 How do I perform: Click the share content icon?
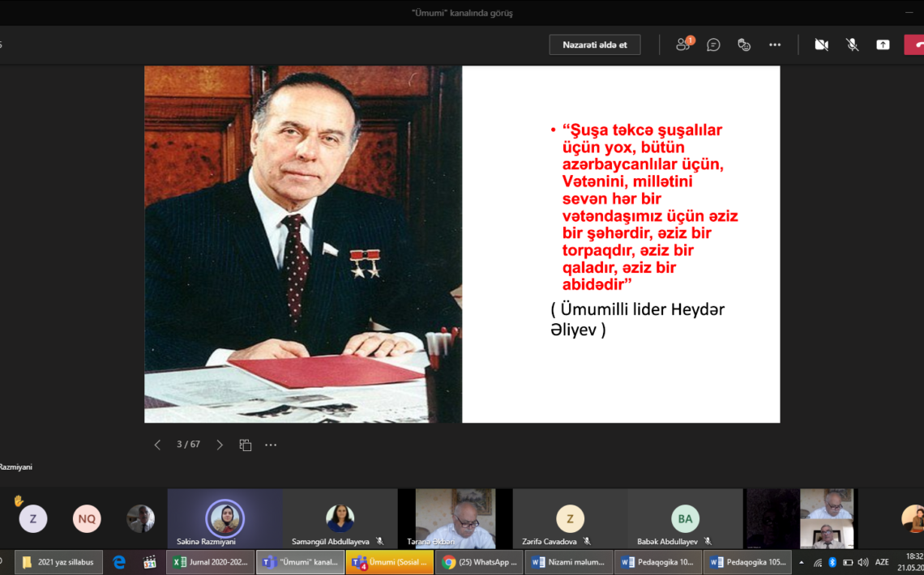click(x=883, y=45)
